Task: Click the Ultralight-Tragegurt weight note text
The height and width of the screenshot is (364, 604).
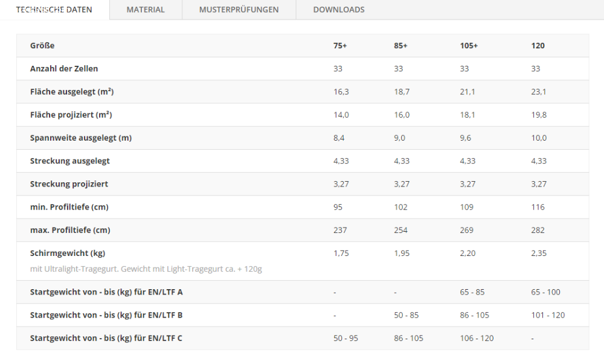Action: [x=146, y=269]
